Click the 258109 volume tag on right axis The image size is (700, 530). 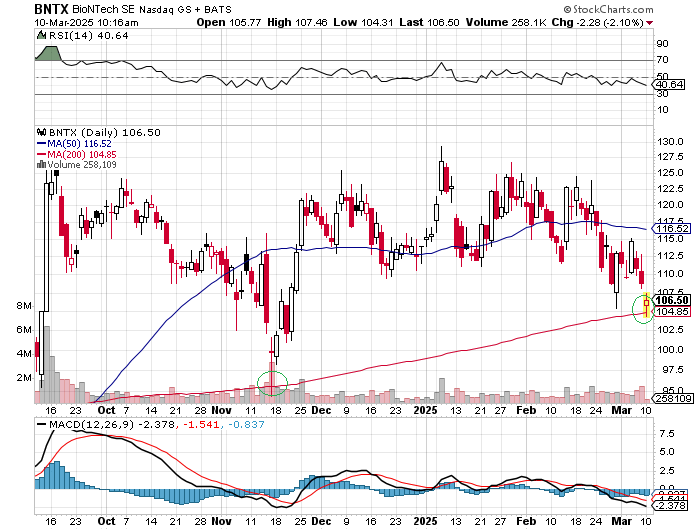(x=673, y=398)
